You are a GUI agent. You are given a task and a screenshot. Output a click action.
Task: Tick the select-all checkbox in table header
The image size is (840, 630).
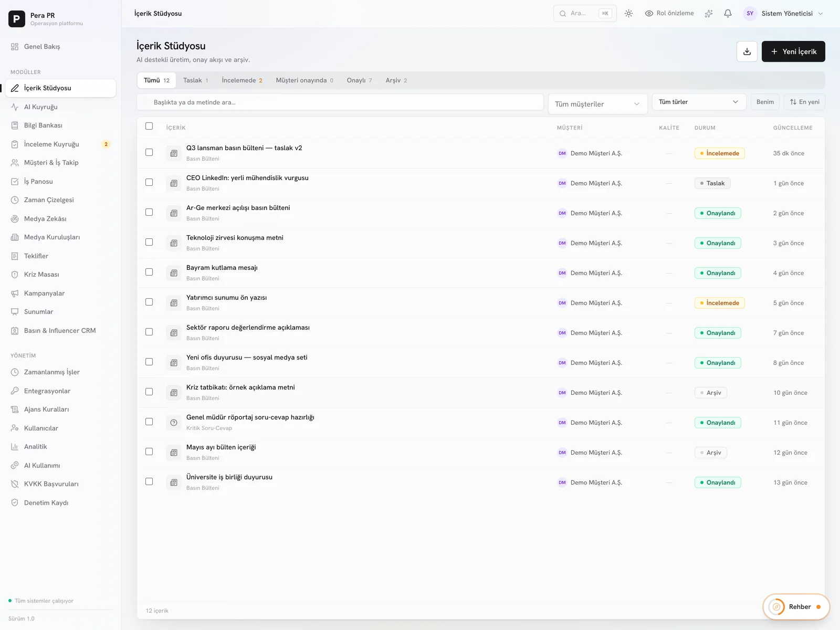coord(149,126)
